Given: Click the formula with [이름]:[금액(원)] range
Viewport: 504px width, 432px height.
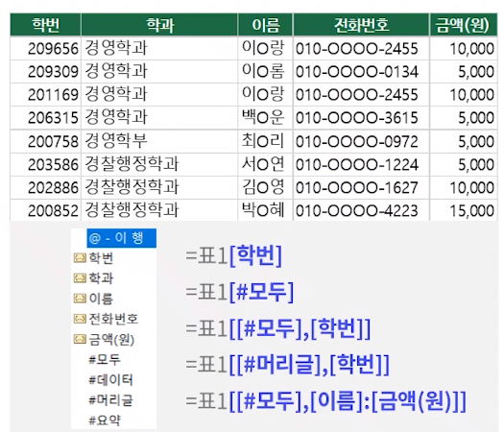Looking at the screenshot, I should coord(325,401).
